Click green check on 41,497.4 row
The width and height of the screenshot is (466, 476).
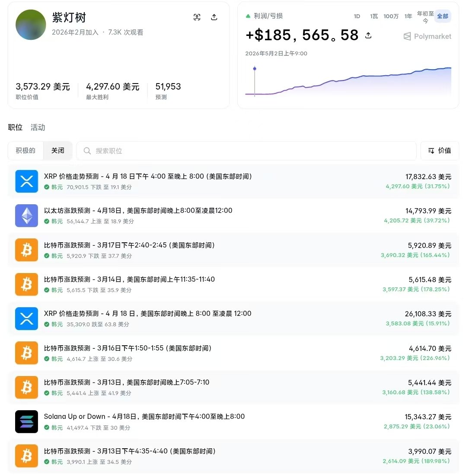[x=47, y=428]
